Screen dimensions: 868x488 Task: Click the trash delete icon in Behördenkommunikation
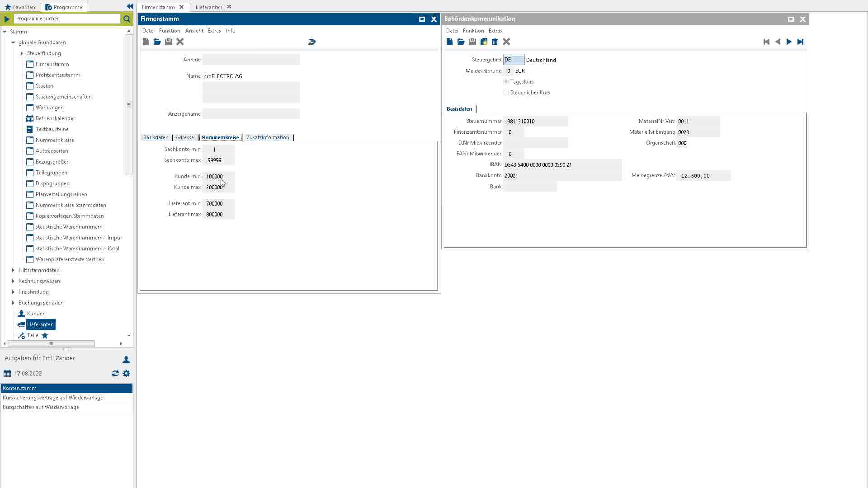click(495, 42)
